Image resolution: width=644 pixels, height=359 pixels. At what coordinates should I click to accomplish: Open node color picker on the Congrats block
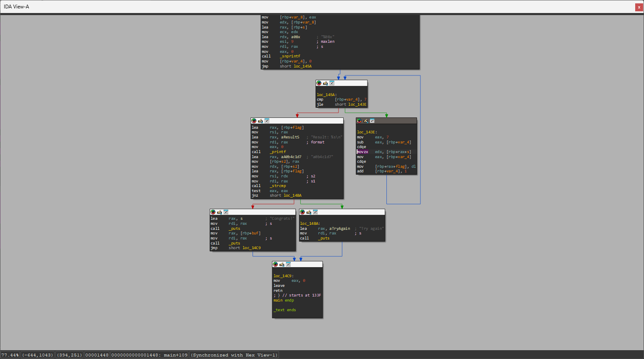click(x=213, y=212)
